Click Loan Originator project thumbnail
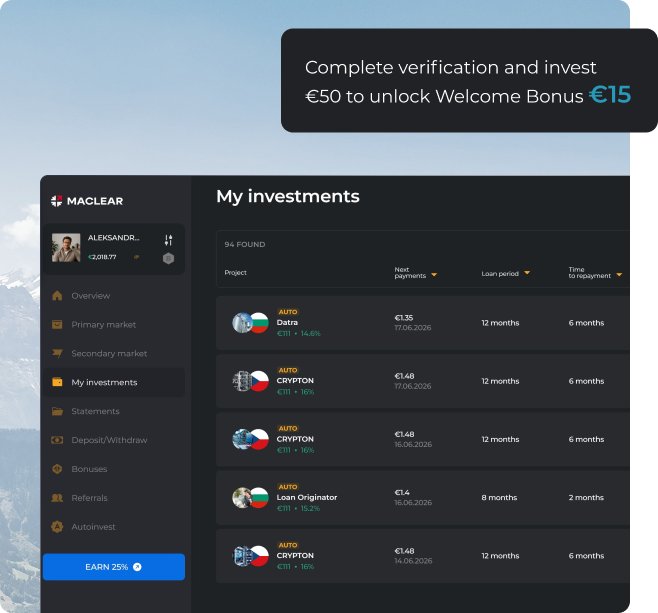The image size is (658, 613). 242,498
